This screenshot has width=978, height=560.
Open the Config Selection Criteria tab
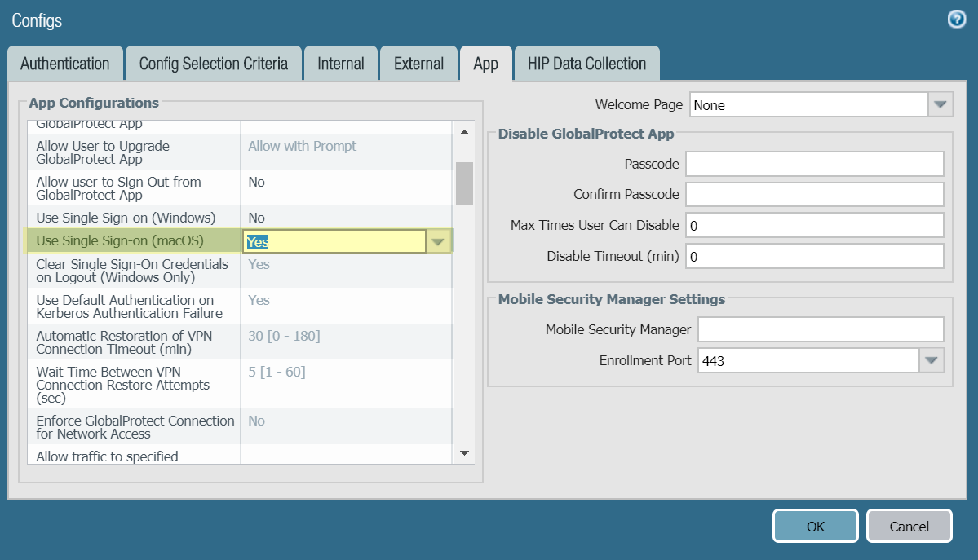(213, 64)
